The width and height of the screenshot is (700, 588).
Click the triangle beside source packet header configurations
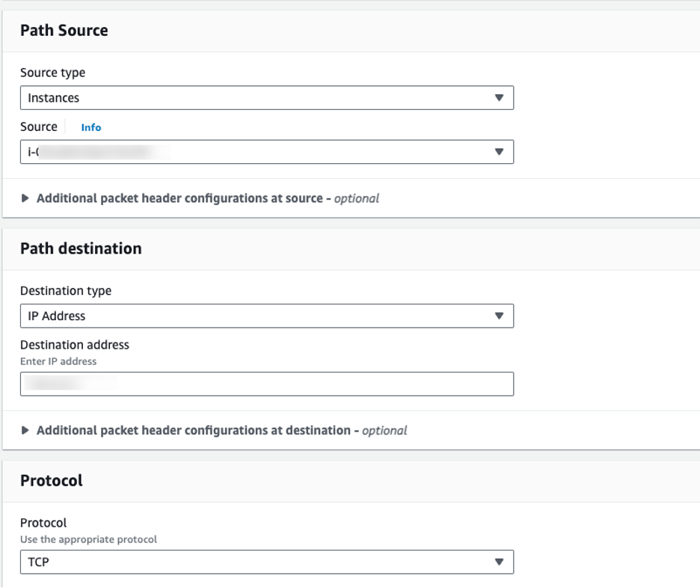(x=25, y=198)
